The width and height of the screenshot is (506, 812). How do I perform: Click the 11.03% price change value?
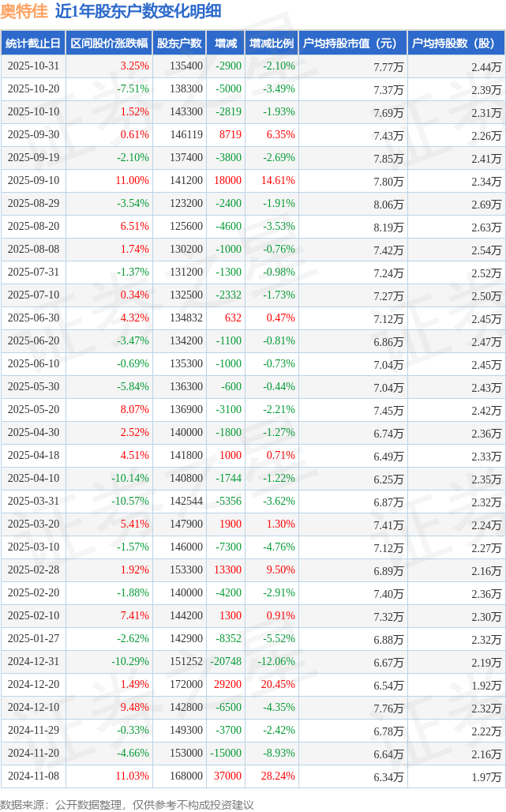pyautogui.click(x=133, y=776)
